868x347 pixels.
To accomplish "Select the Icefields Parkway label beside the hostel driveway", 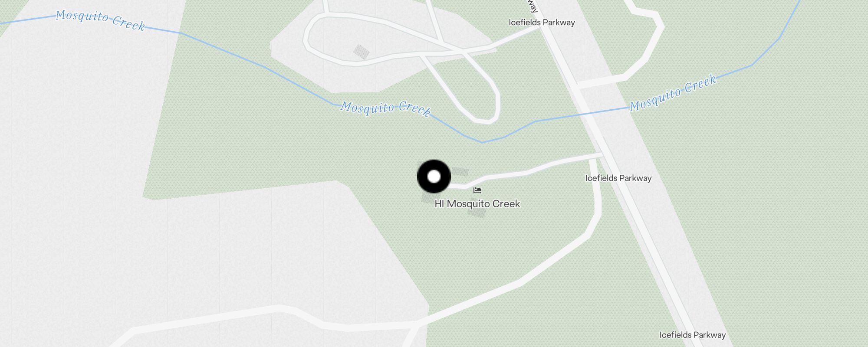I will pyautogui.click(x=618, y=178).
